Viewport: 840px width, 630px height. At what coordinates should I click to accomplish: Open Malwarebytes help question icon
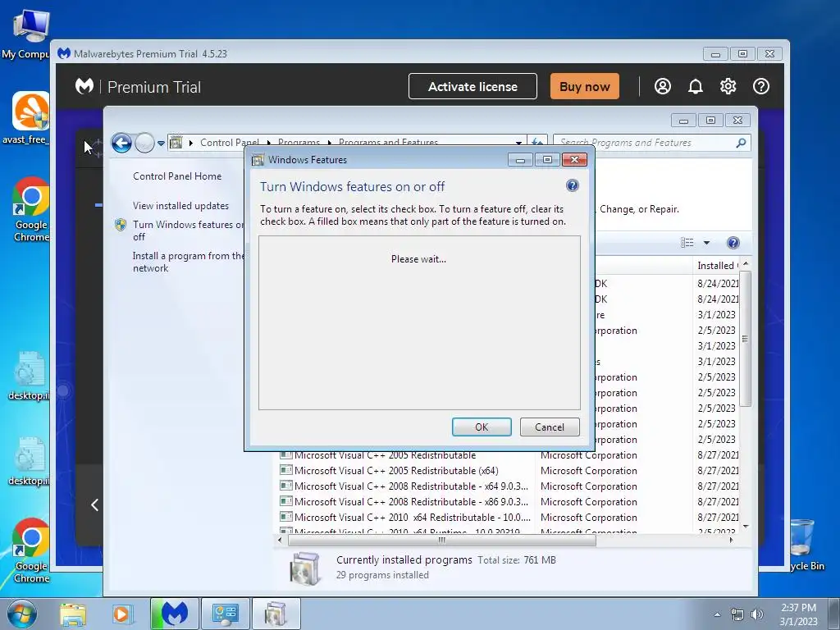point(760,86)
